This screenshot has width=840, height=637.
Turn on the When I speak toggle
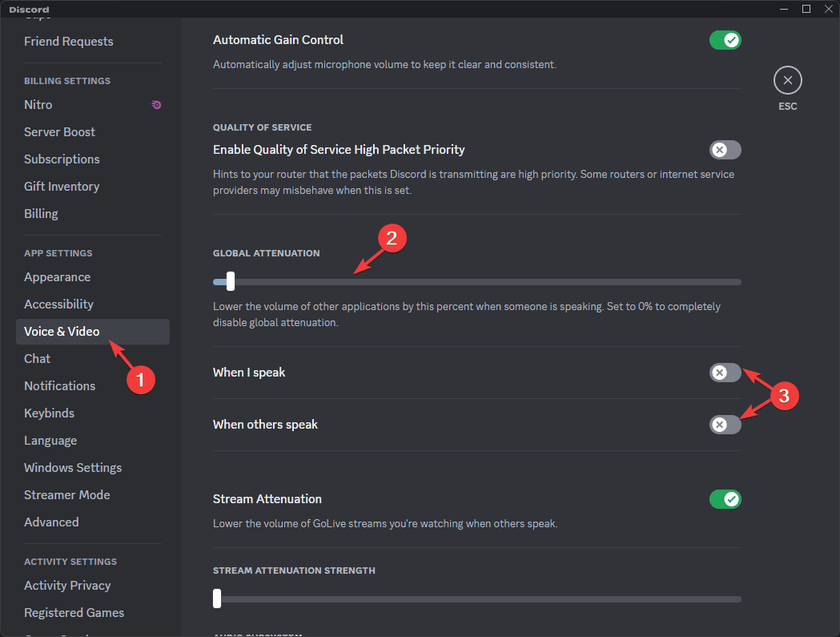[x=725, y=373]
